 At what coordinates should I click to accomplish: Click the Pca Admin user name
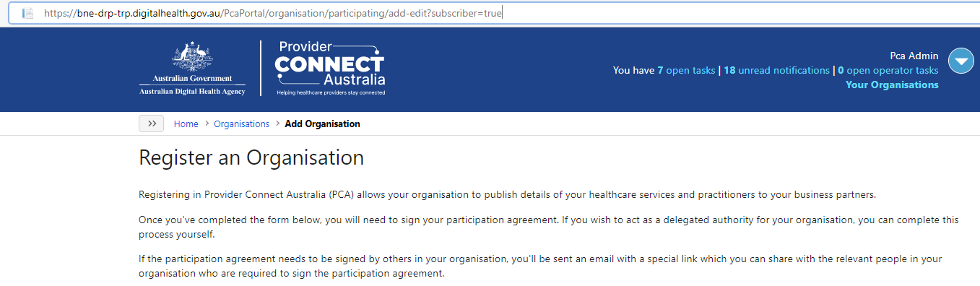[x=914, y=56]
